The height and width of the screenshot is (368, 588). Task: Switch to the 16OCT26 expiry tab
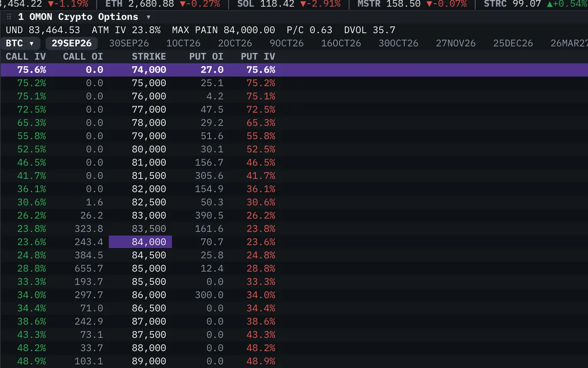(341, 43)
